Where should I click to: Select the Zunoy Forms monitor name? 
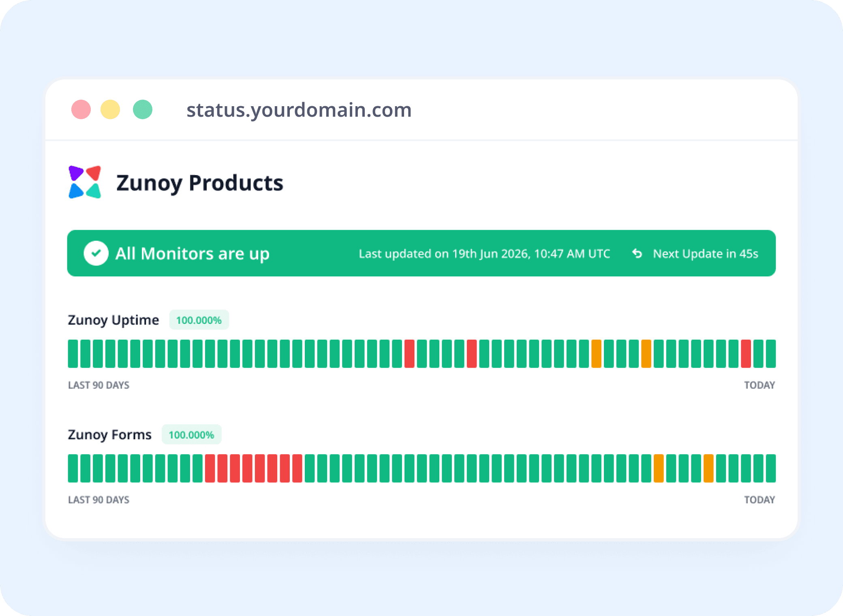point(109,435)
